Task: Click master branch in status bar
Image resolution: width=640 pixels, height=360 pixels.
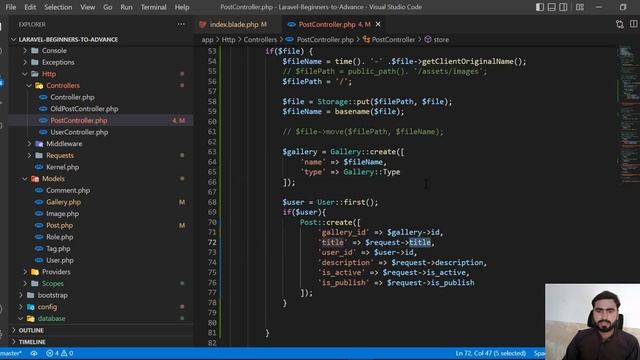Action: (x=11, y=353)
